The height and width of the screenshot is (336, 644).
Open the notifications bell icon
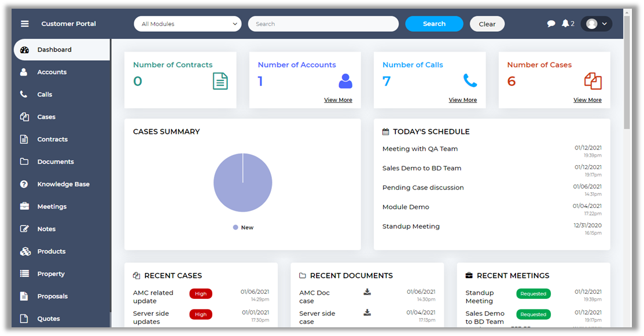(x=565, y=24)
